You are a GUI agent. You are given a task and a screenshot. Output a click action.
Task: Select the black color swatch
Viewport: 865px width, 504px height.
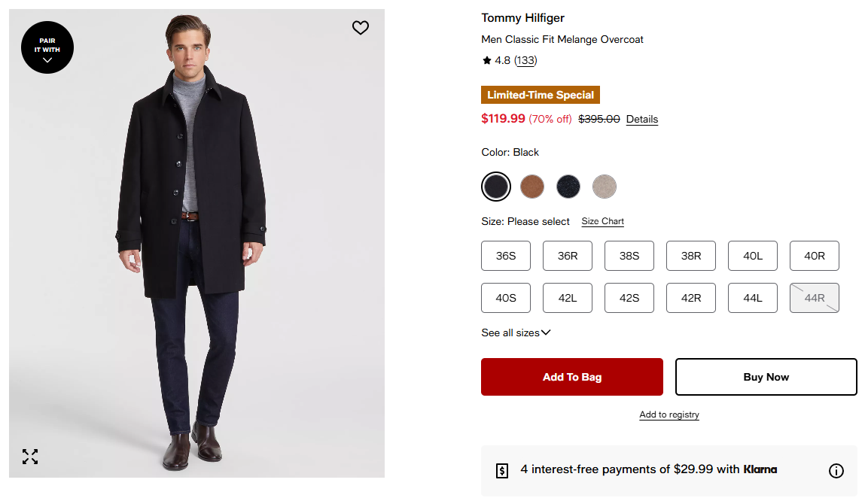click(x=496, y=187)
